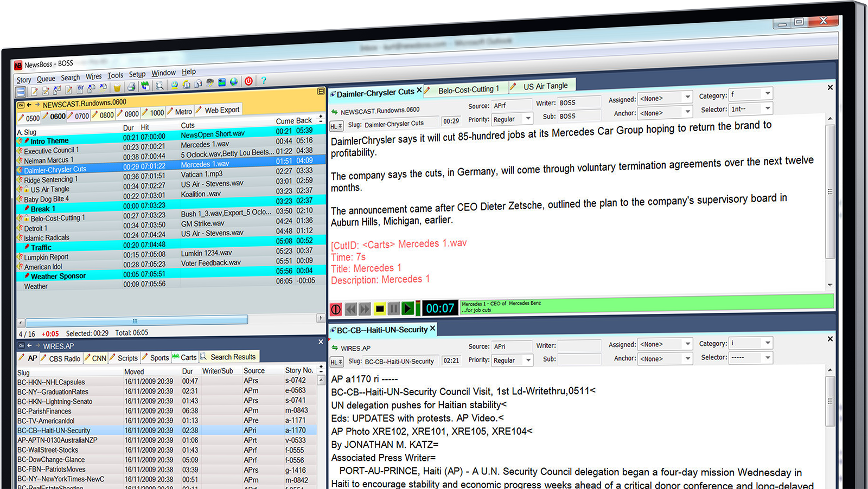868x489 pixels.
Task: Open the Priority dropdown for Daimler-Chrysler story
Action: pyautogui.click(x=527, y=118)
